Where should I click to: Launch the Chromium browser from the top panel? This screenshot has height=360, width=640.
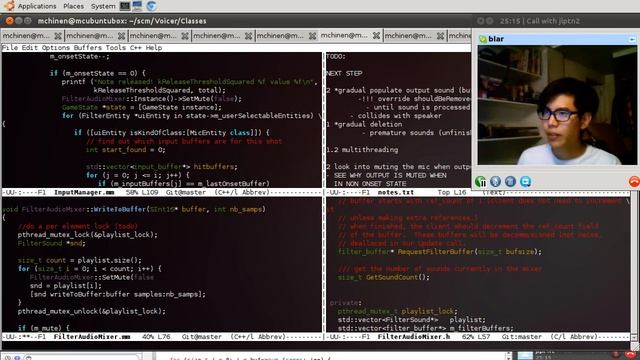(151, 6)
